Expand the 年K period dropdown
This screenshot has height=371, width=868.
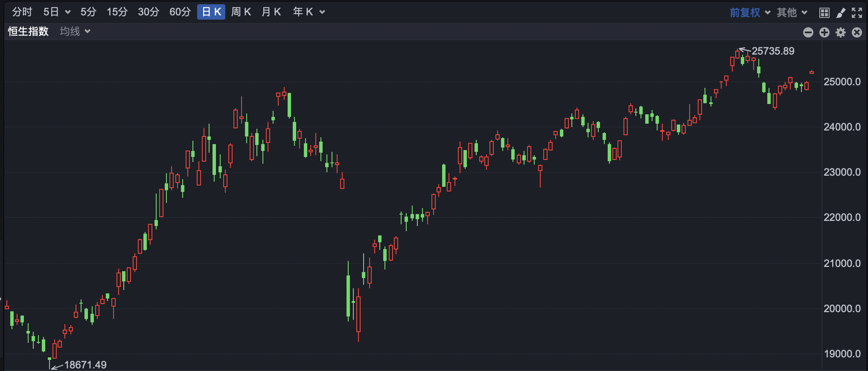pos(322,12)
